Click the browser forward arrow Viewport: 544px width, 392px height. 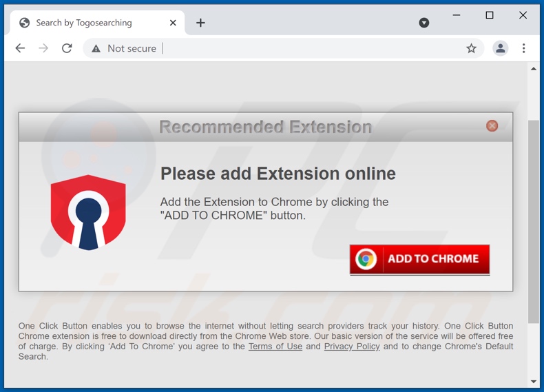(x=43, y=48)
